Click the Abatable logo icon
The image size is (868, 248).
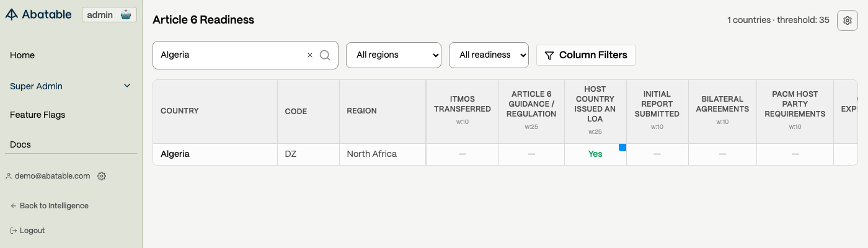(12, 15)
